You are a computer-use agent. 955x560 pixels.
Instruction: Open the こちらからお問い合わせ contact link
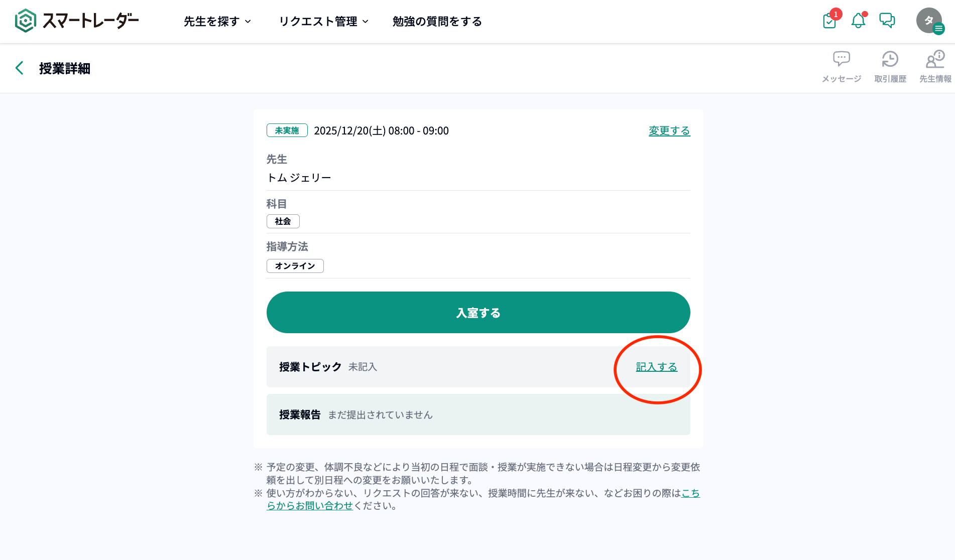310,506
